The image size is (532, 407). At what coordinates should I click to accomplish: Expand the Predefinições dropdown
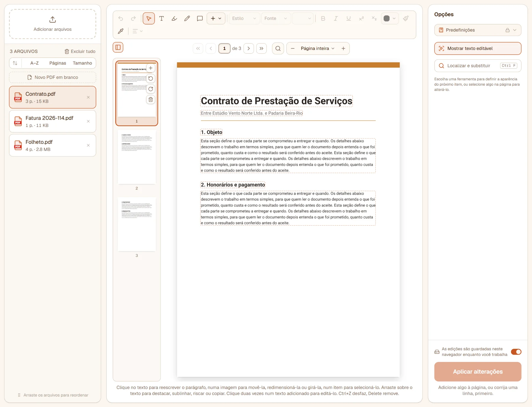478,30
